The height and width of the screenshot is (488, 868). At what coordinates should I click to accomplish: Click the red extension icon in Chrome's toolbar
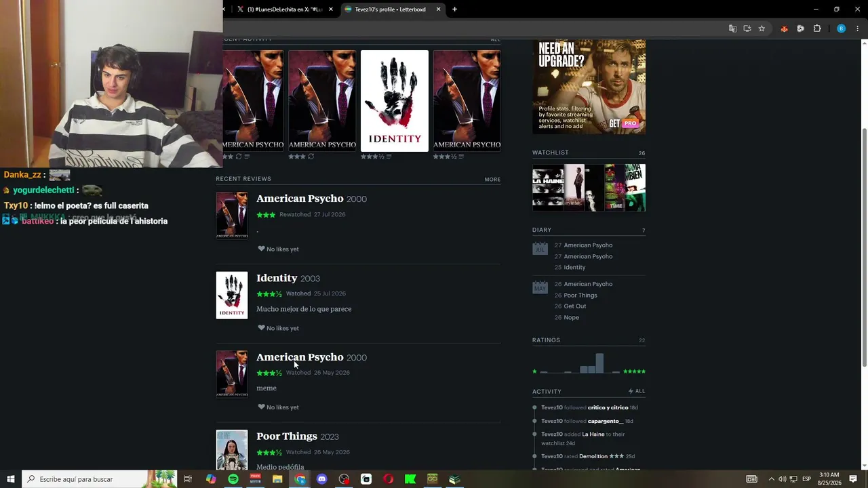784,28
